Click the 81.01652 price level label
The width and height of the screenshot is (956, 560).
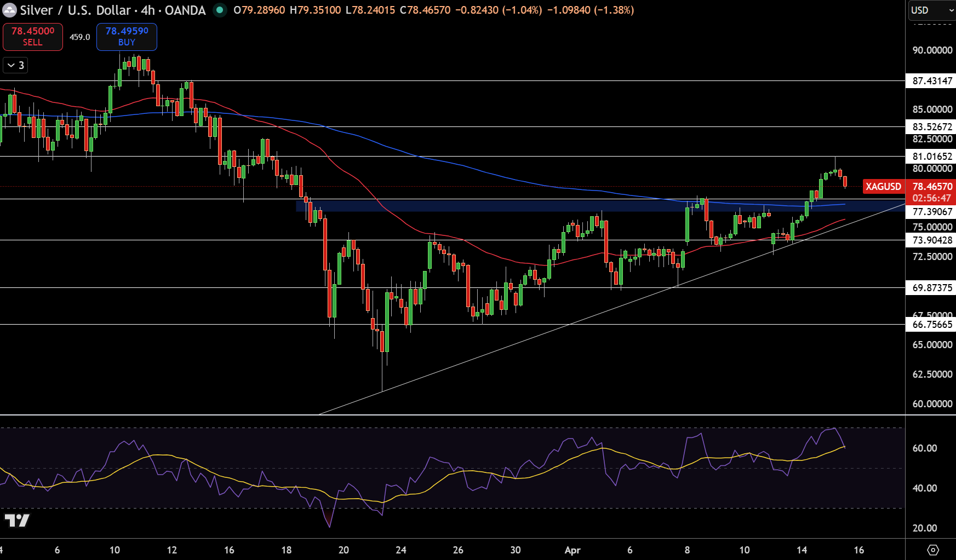click(x=932, y=157)
